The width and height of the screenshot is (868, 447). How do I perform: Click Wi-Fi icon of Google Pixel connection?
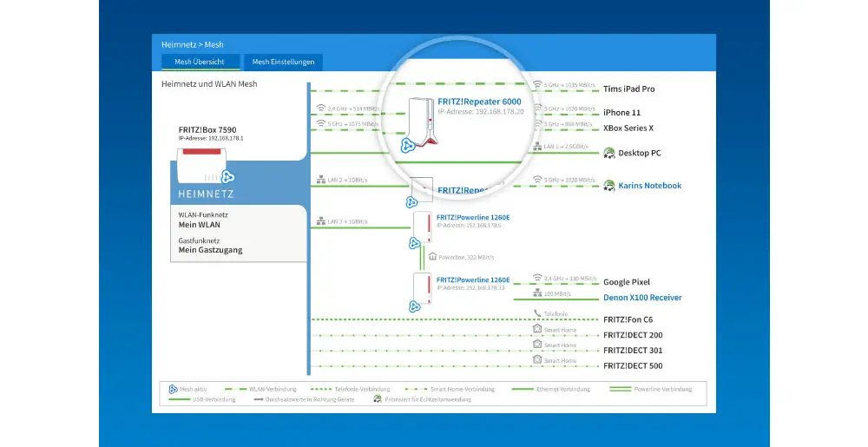tap(537, 278)
